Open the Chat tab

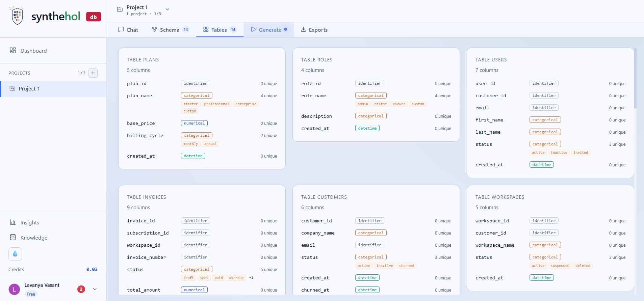coord(128,30)
